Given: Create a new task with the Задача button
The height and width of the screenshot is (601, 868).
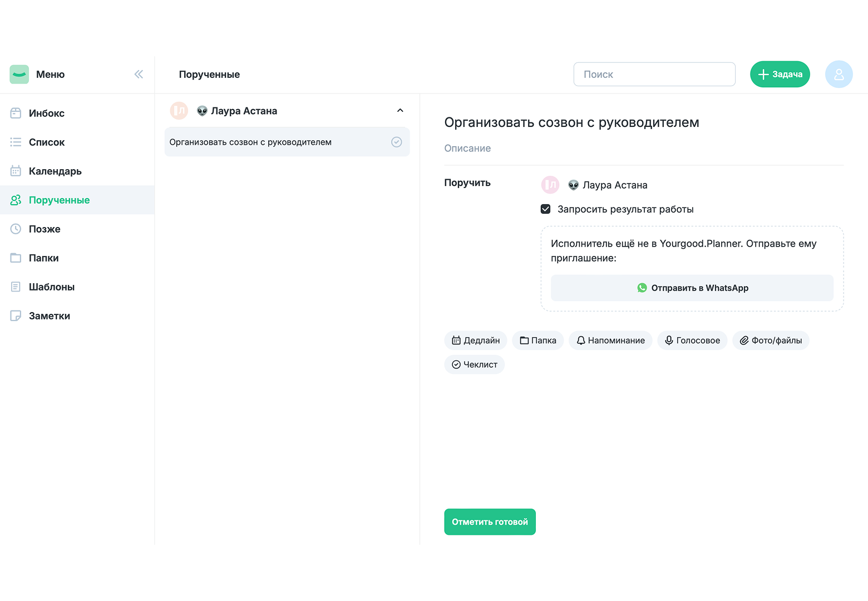Looking at the screenshot, I should 780,74.
